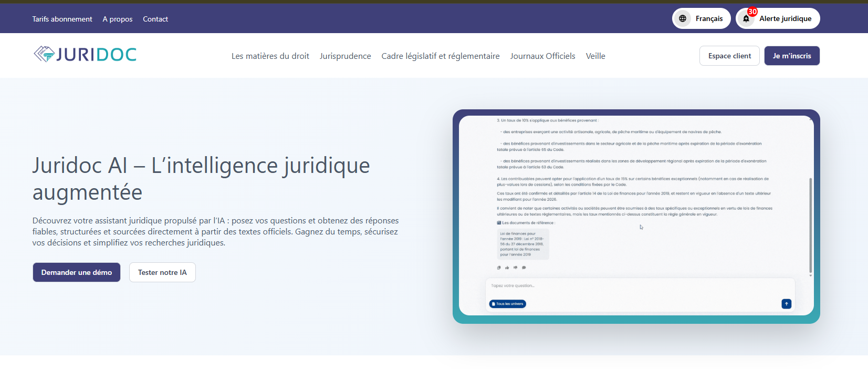Screen dimensions: 868x369
Task: Click the demo chat vertical scrollbar
Action: (x=810, y=226)
